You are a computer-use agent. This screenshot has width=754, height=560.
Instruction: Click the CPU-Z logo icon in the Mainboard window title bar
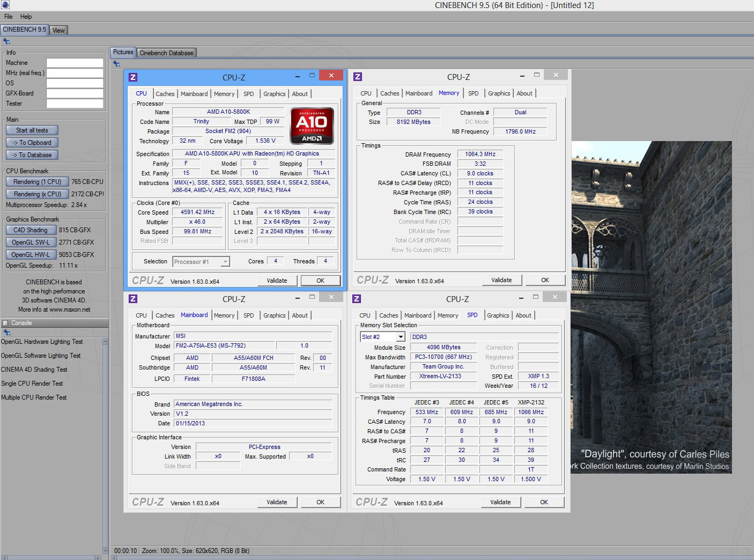(x=133, y=299)
